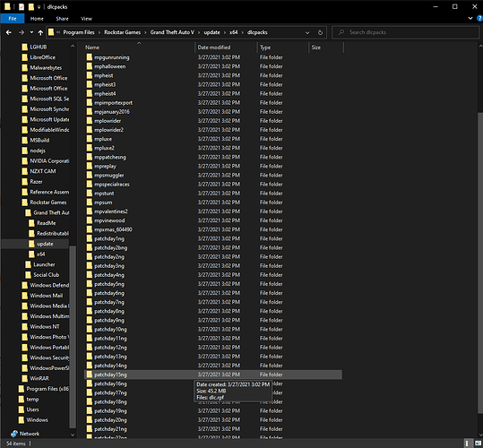Screen dimensions: 483x448
Task: Select the mphalloween folder
Action: (x=109, y=66)
